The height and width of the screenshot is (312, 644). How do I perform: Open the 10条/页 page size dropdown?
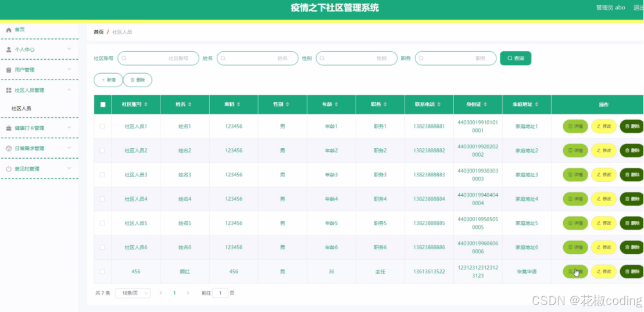click(x=133, y=293)
